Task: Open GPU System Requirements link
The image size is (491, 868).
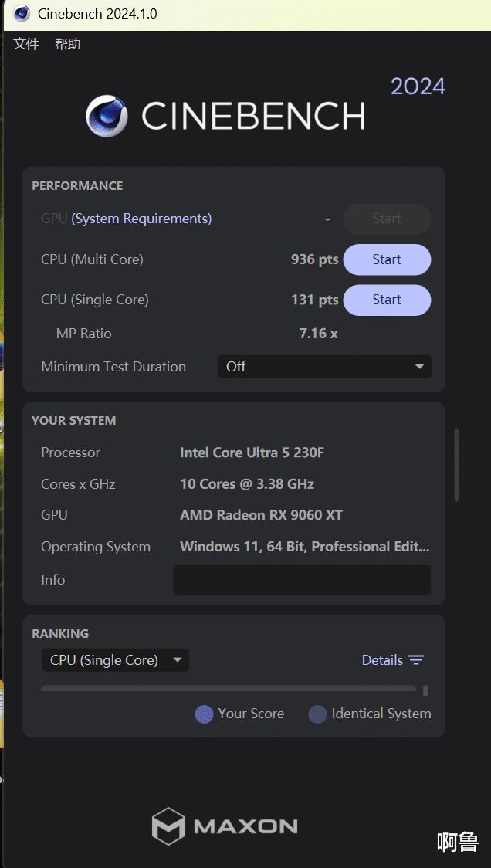Action: click(x=141, y=219)
